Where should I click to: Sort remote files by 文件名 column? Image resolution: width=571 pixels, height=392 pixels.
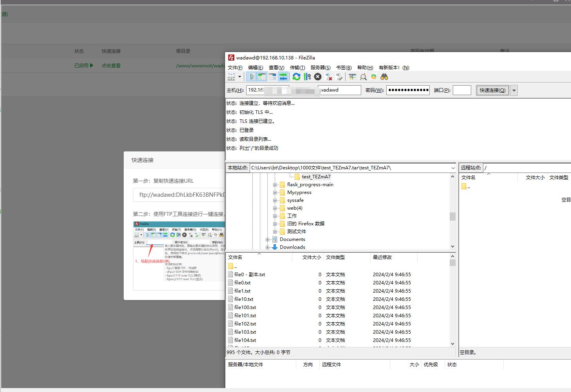point(488,177)
